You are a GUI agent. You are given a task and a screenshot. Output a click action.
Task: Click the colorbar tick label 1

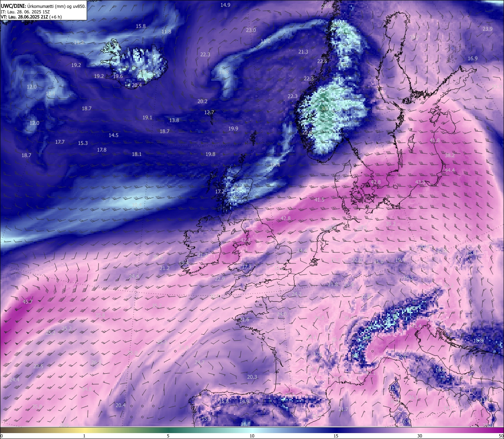point(84,436)
